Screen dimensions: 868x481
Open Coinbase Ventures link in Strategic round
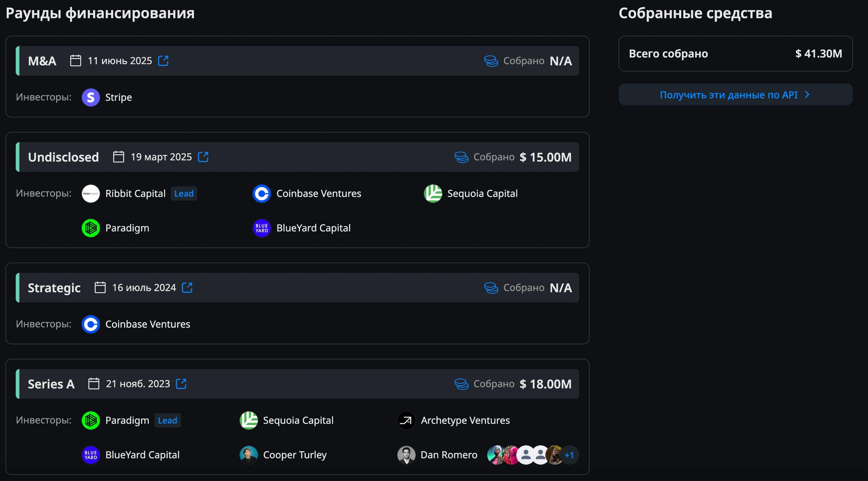147,324
